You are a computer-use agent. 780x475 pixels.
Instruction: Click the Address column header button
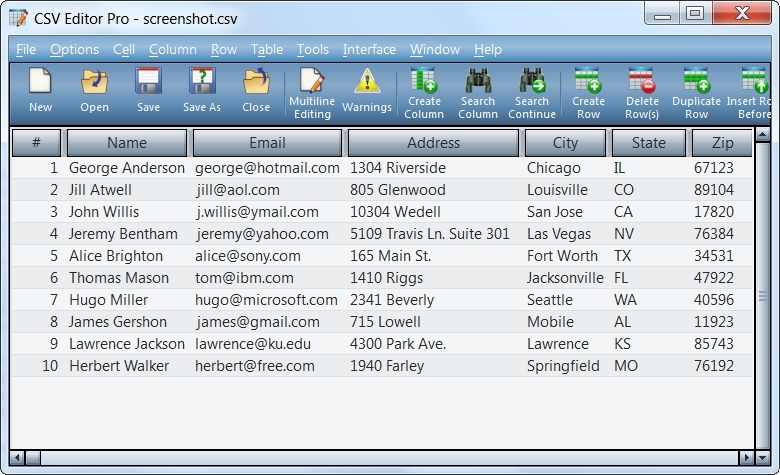click(x=433, y=143)
